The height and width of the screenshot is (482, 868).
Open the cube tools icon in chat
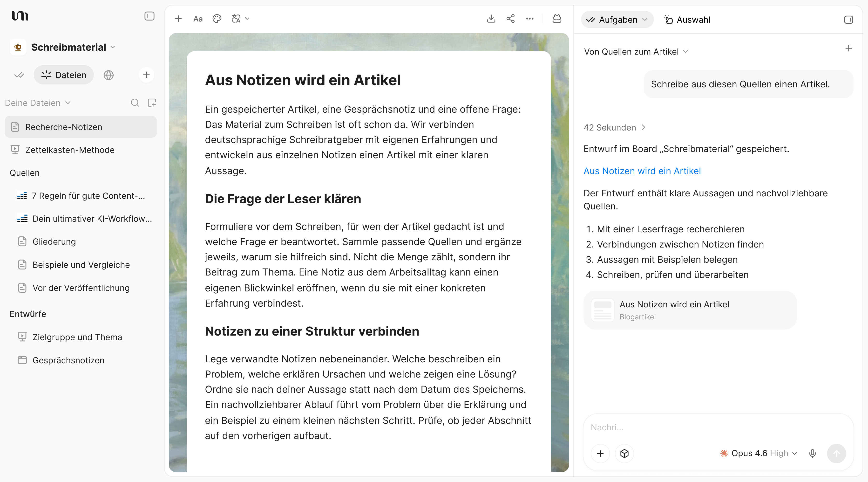[x=624, y=453]
